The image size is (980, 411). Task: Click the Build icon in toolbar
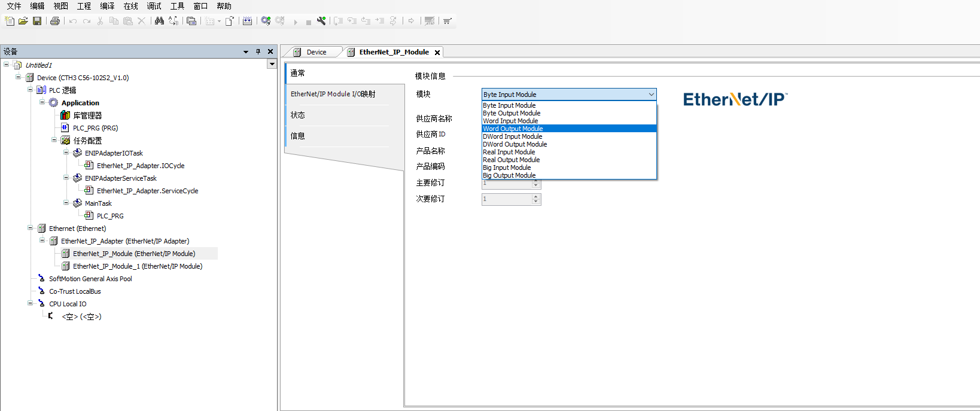(247, 21)
